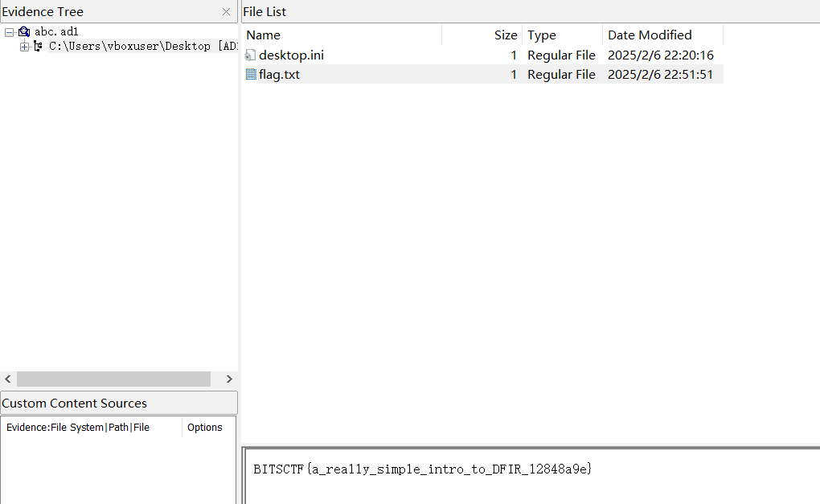Expand the C:\Users\vboxuser\Desktop node
This screenshot has height=504, width=820.
[24, 47]
